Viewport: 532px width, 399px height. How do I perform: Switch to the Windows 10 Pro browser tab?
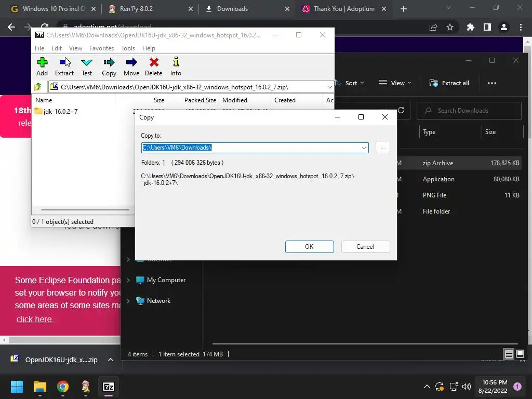click(x=54, y=9)
